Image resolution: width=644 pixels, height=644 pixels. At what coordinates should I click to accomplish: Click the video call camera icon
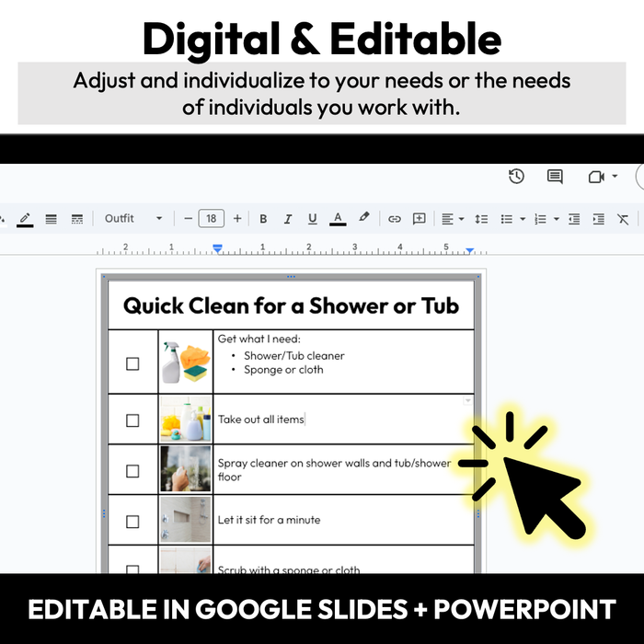click(x=596, y=177)
